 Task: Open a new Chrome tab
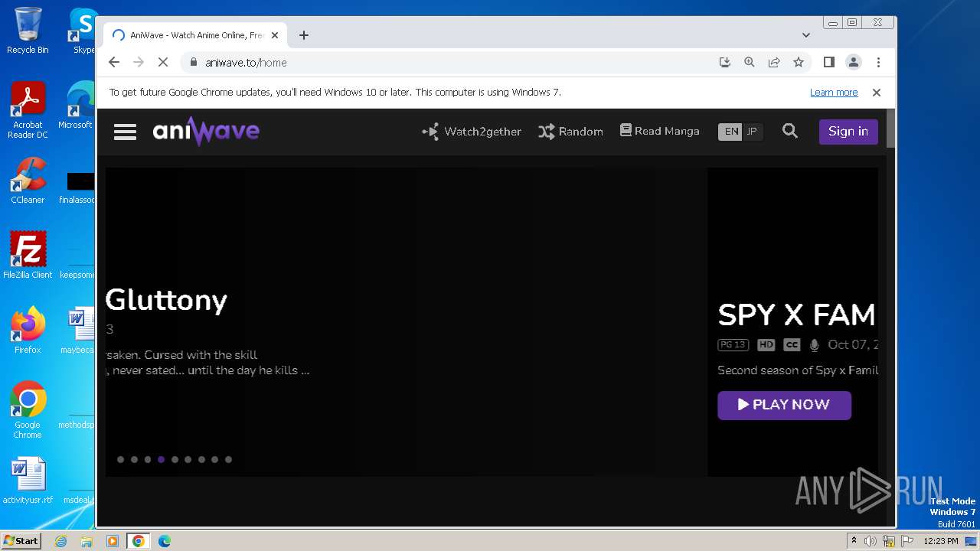pos(304,35)
